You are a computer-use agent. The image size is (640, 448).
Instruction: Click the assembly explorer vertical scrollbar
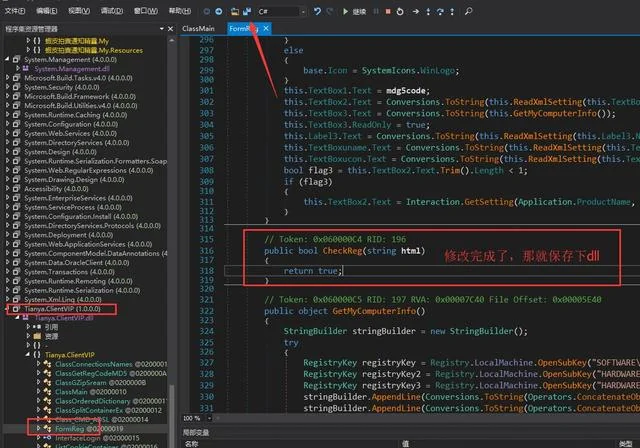pos(171,228)
